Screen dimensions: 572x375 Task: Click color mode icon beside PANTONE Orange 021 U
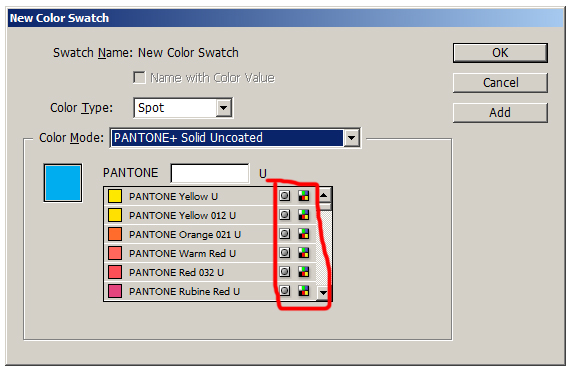(x=304, y=234)
